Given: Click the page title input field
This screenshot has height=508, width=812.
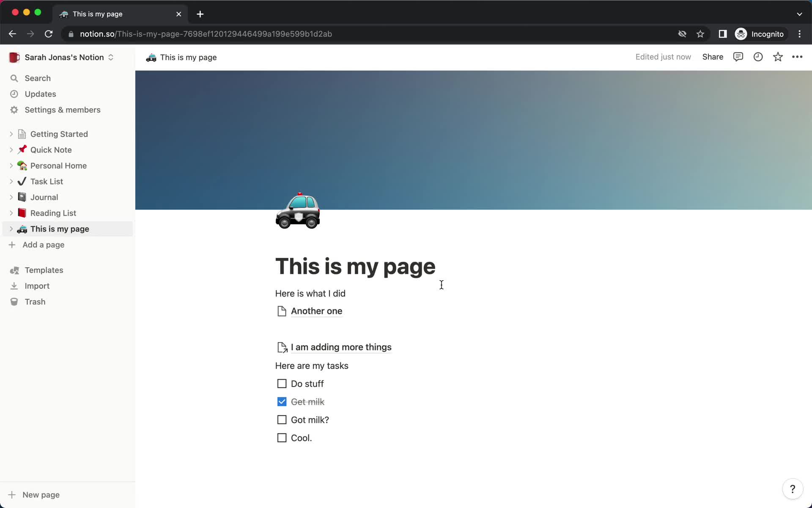Looking at the screenshot, I should [x=355, y=266].
